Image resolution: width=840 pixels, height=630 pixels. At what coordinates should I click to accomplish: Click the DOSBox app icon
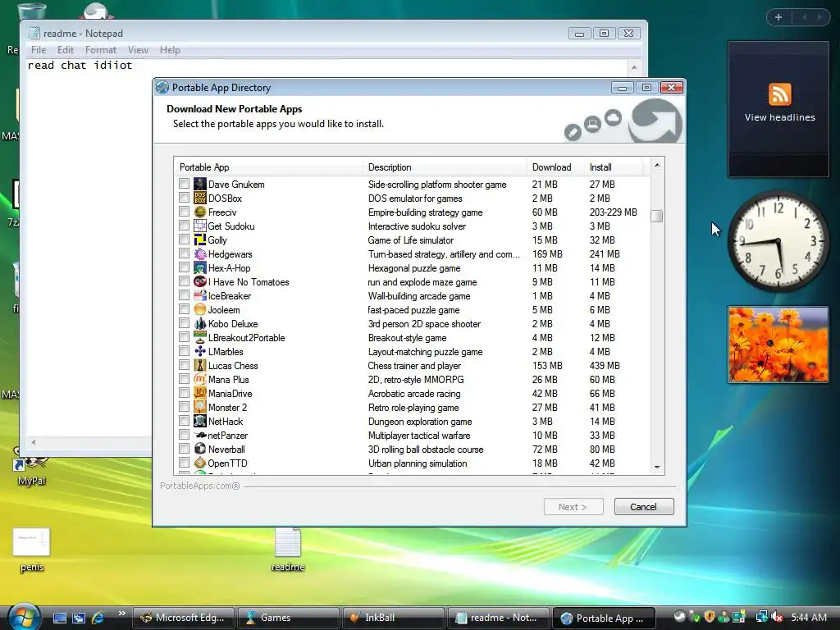tap(200, 199)
